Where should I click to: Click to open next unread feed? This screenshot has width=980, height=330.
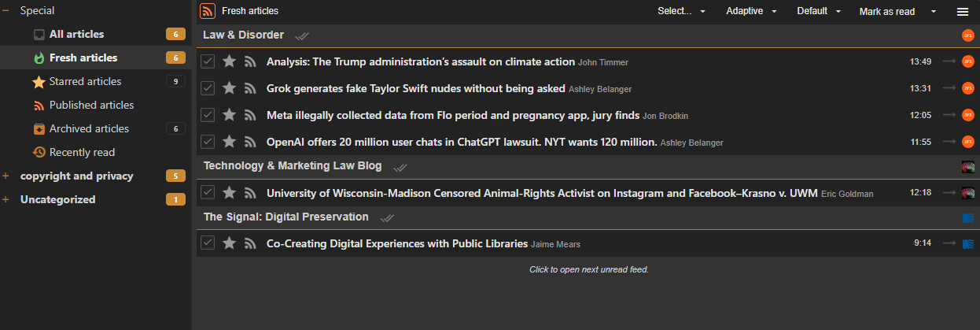pyautogui.click(x=588, y=269)
